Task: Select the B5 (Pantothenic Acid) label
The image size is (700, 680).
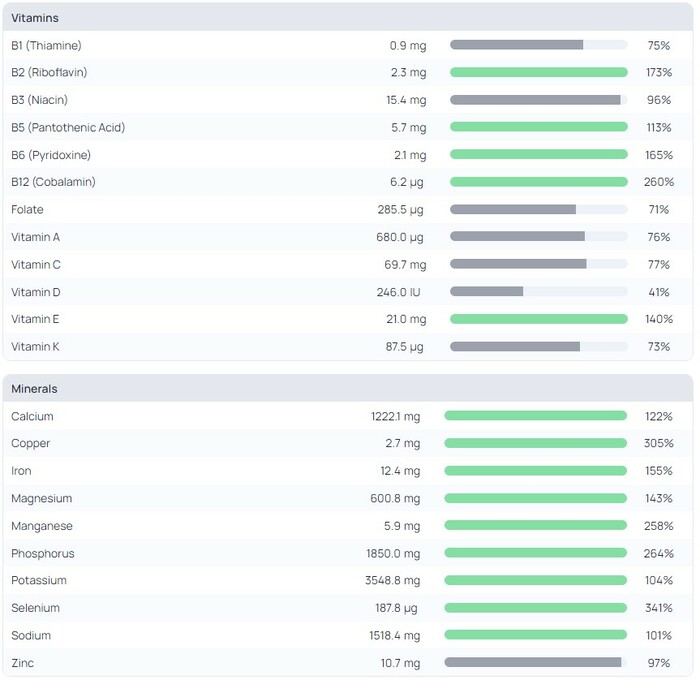Action: [68, 128]
